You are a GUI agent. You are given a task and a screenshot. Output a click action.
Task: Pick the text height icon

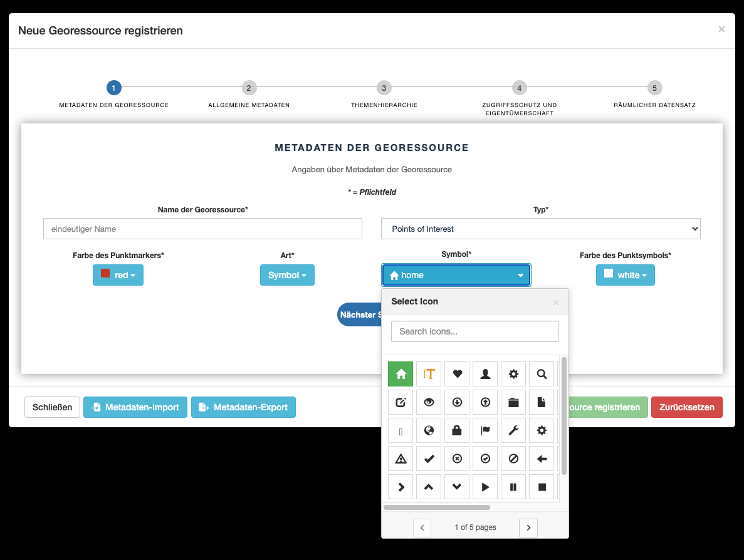pyautogui.click(x=429, y=374)
